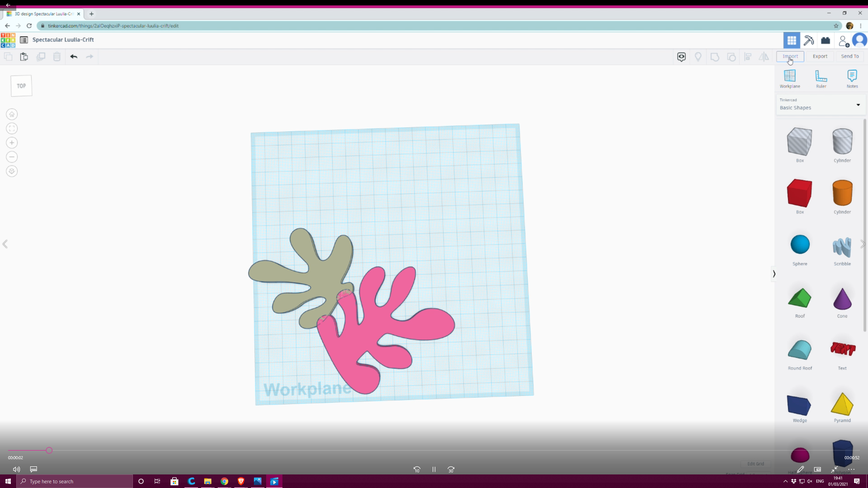Image resolution: width=868 pixels, height=488 pixels.
Task: Select the Ruler tool
Action: (x=821, y=77)
